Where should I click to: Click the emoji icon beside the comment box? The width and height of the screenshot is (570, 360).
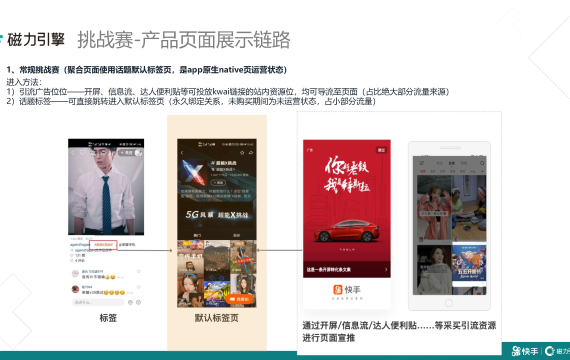pos(131,302)
